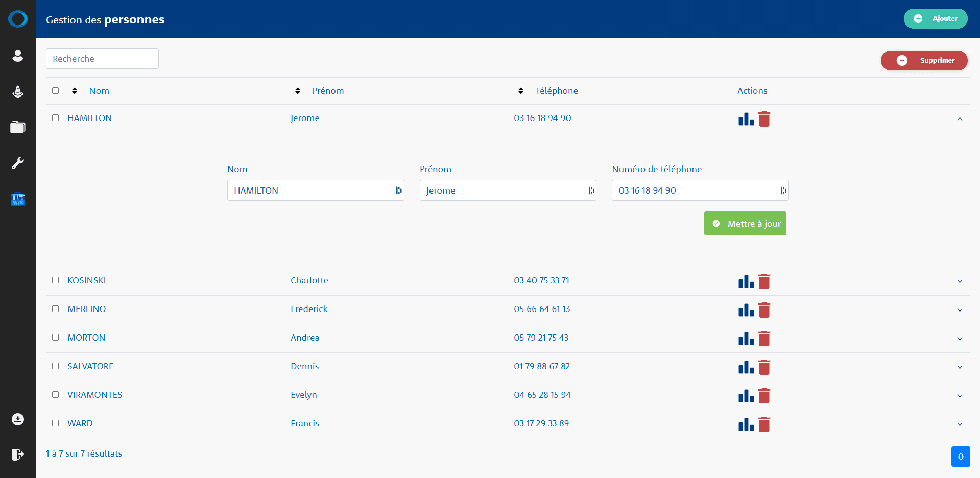Click the surname KOSINSKI in table
Viewport: 980px width, 478px height.
point(87,280)
